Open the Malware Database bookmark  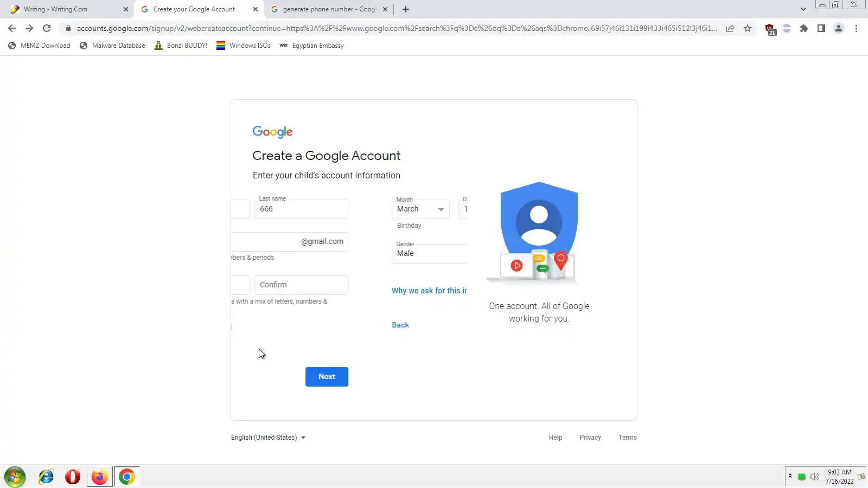point(112,46)
